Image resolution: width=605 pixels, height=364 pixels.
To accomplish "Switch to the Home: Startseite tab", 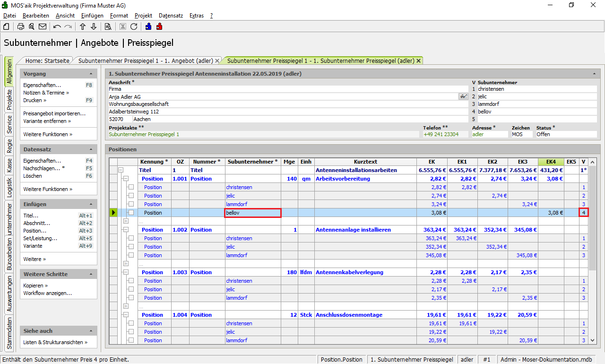I will [47, 61].
